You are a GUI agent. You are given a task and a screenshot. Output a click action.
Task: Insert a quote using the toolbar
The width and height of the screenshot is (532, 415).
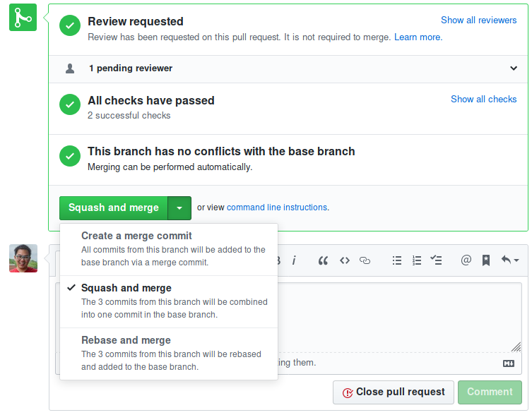pos(323,260)
